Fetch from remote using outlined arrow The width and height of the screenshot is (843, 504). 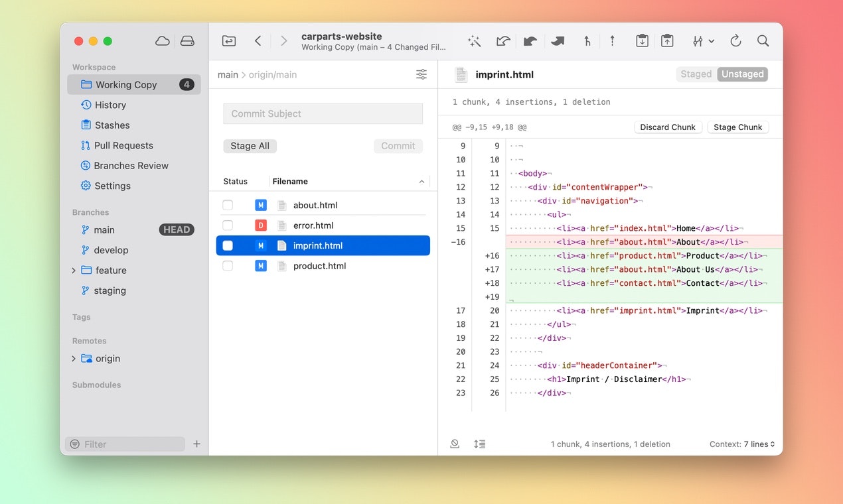(x=503, y=41)
